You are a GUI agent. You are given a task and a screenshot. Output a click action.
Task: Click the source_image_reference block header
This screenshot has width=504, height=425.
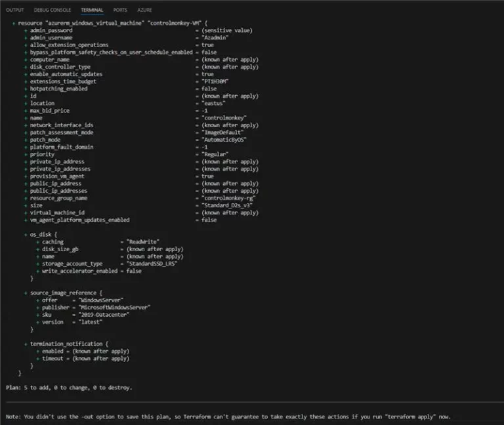pos(66,293)
